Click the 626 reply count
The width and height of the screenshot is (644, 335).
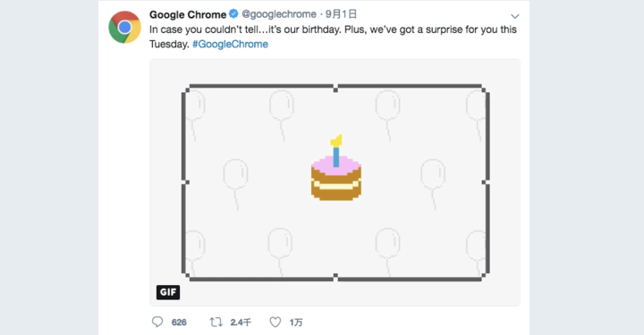[179, 322]
